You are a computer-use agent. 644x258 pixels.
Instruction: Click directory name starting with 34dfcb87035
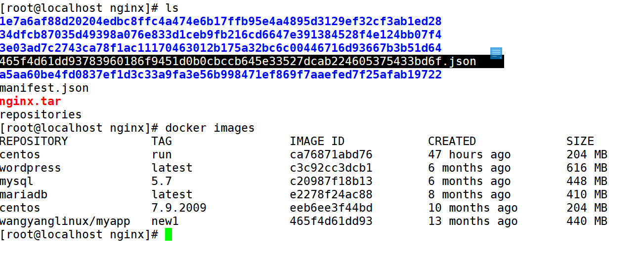220,35
